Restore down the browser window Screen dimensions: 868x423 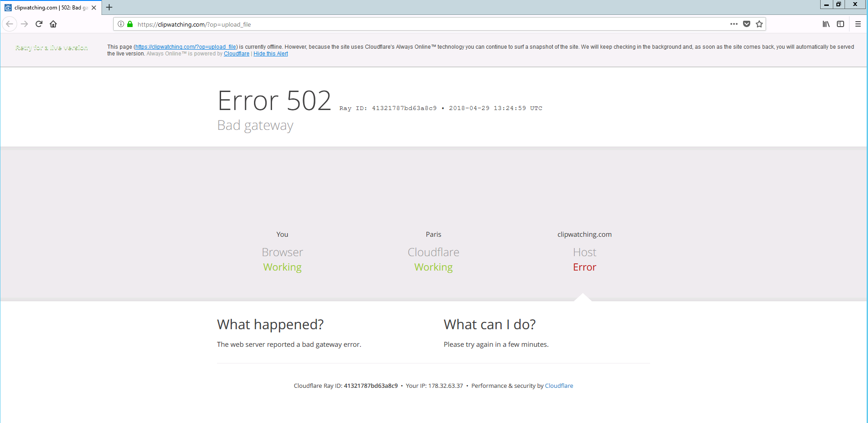click(x=839, y=5)
